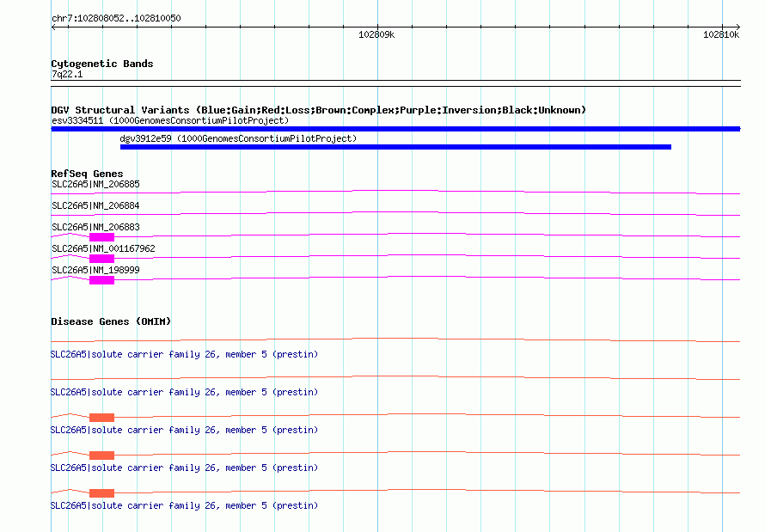Image resolution: width=765 pixels, height=532 pixels.
Task: Click the 102809k ruler label
Action: click(x=376, y=34)
